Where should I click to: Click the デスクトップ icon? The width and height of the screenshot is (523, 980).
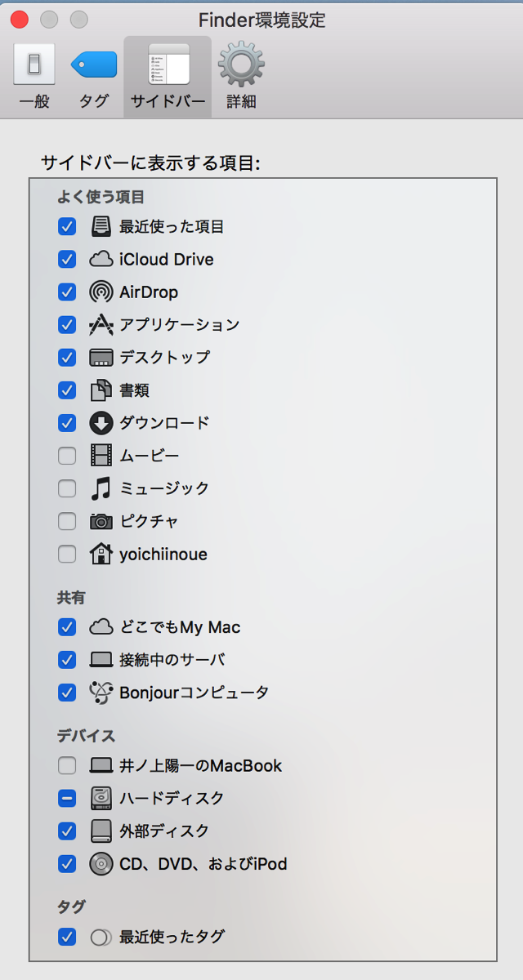[101, 358]
